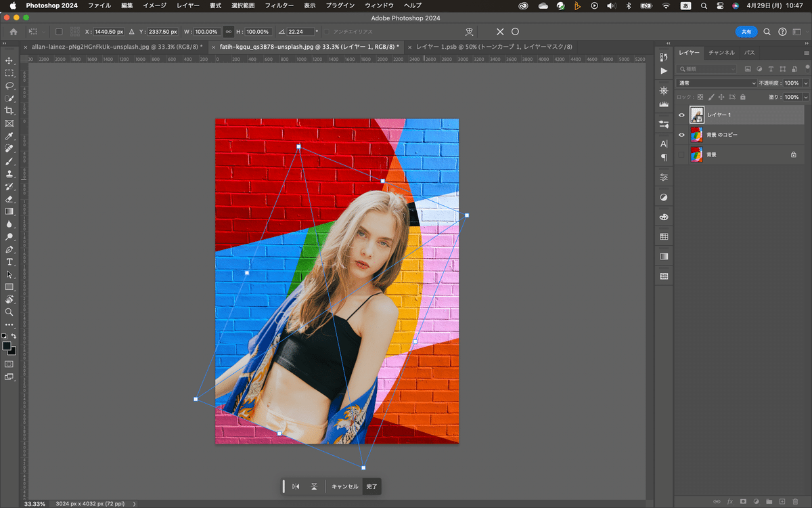The height and width of the screenshot is (508, 812).
Task: Click the キャンセル button
Action: 344,486
